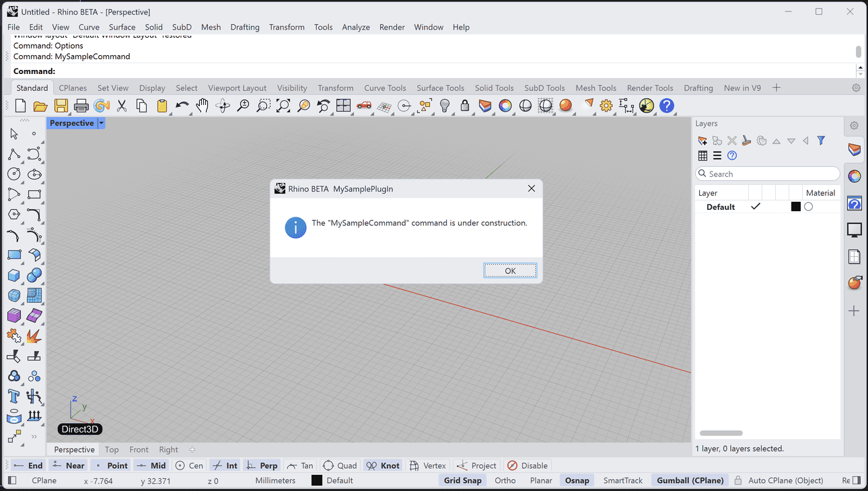
Task: Enable the Cen object snap
Action: click(x=189, y=465)
